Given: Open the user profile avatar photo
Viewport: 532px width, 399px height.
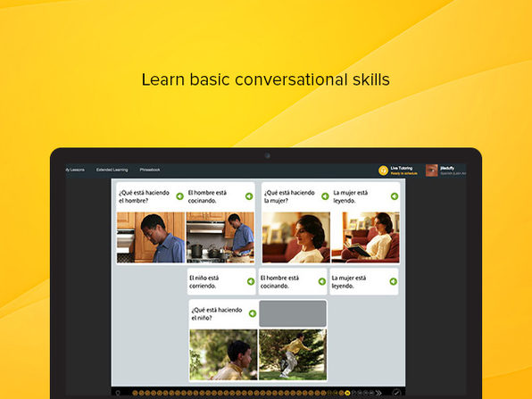Looking at the screenshot, I should tap(431, 170).
